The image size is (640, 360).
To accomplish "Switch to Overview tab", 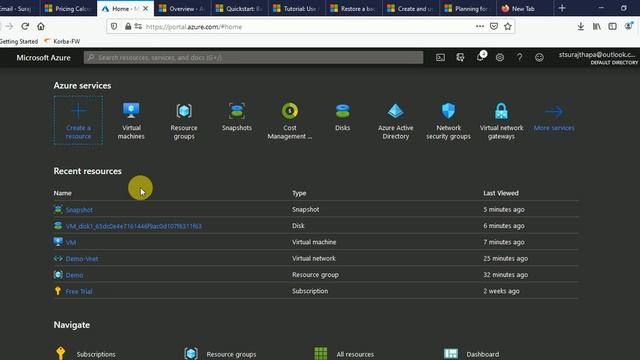I will click(182, 8).
